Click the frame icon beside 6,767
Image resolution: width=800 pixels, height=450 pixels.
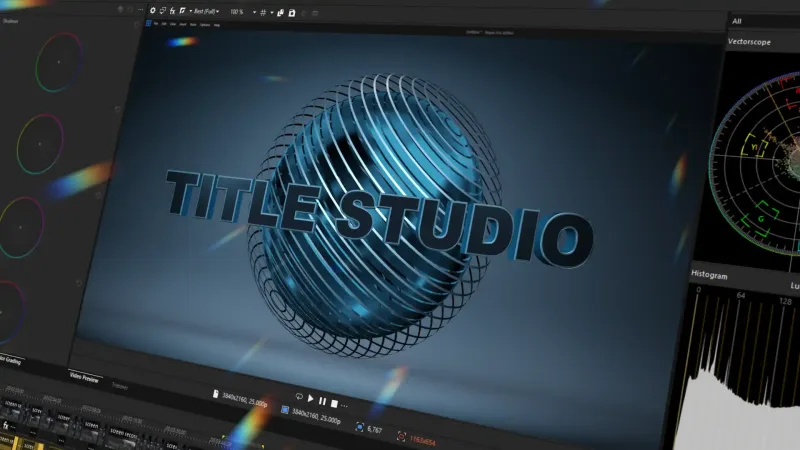359,427
